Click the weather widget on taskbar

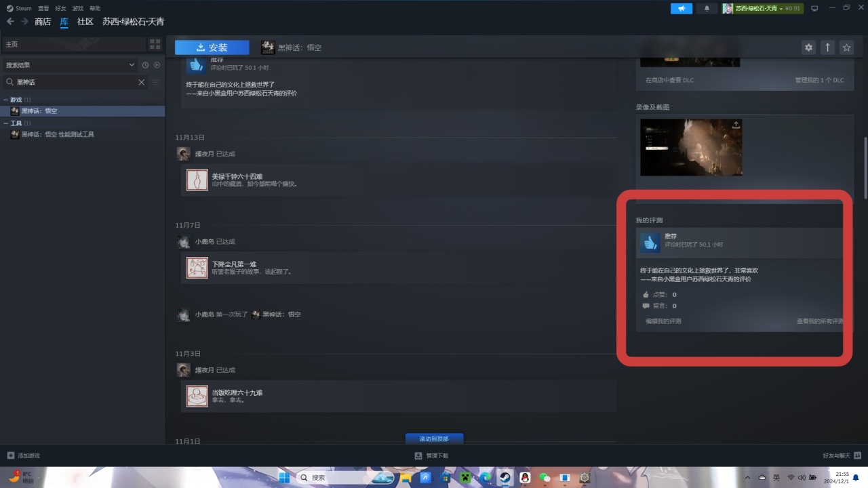(20, 478)
